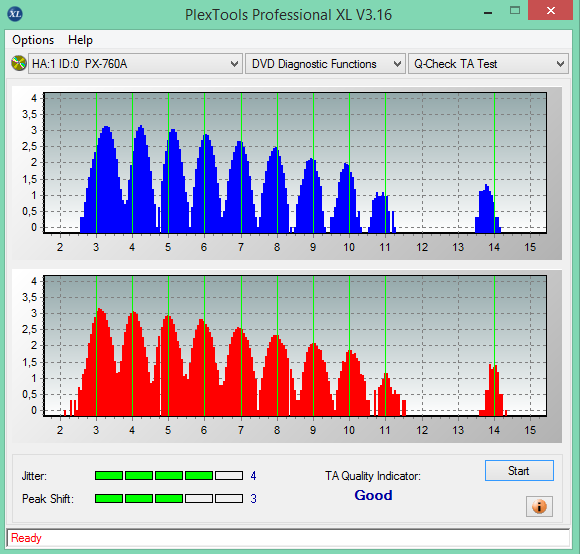Click the Start button
The height and width of the screenshot is (554, 580).
(519, 471)
